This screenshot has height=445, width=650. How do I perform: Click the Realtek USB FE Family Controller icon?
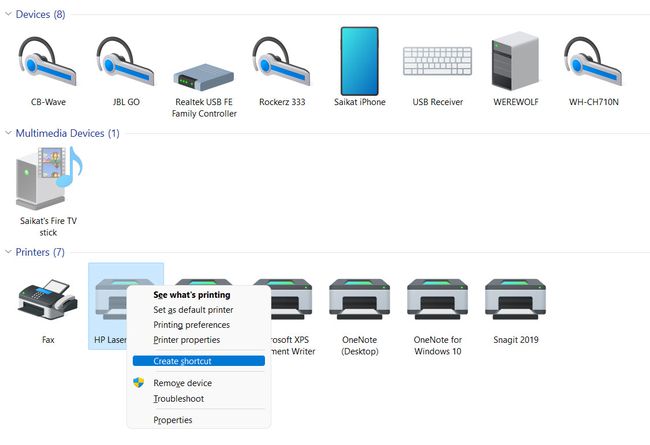(x=204, y=77)
